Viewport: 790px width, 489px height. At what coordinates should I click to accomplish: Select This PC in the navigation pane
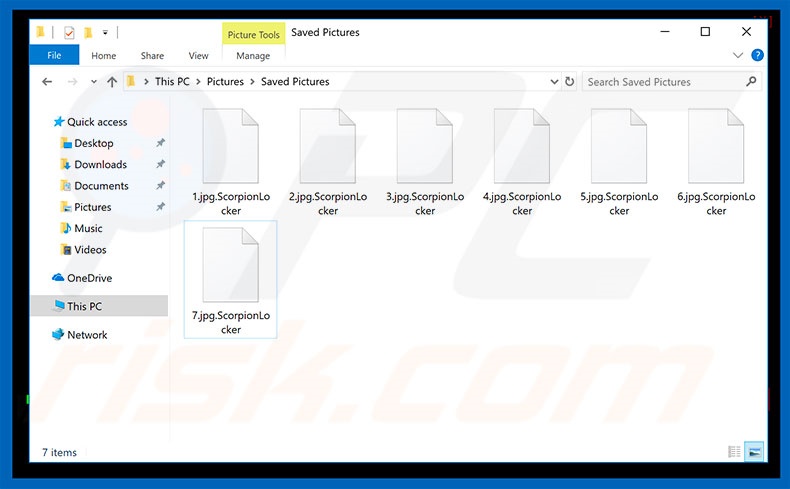tap(99, 306)
